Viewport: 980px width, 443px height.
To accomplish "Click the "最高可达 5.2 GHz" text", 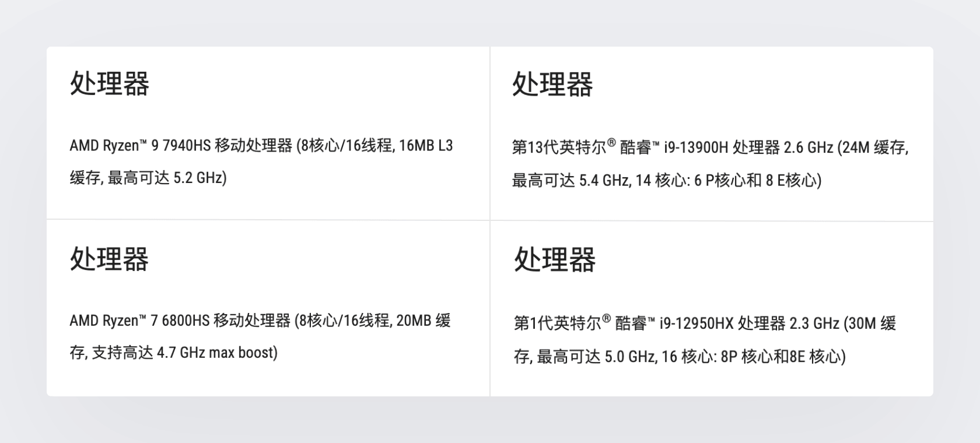I will [x=166, y=178].
